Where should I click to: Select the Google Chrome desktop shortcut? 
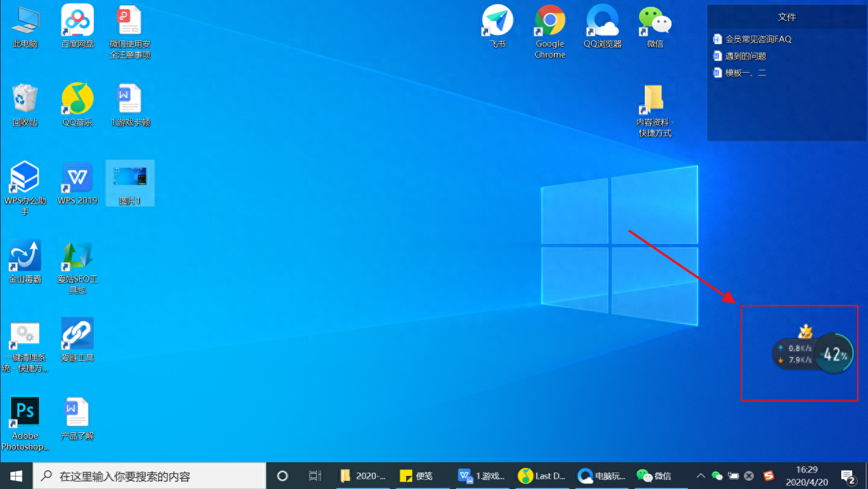point(550,22)
